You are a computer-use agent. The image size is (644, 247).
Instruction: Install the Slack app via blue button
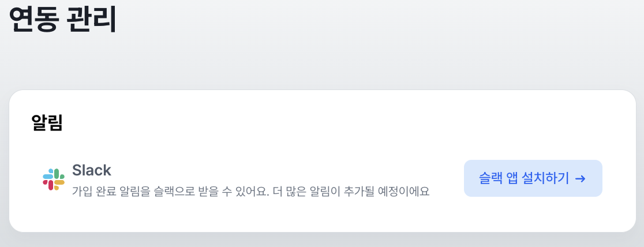click(x=533, y=178)
